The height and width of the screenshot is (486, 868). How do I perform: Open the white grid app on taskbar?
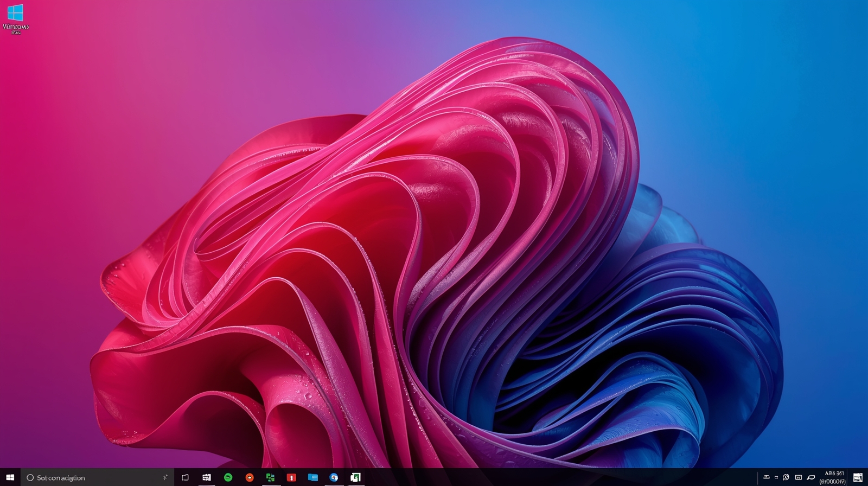click(207, 477)
